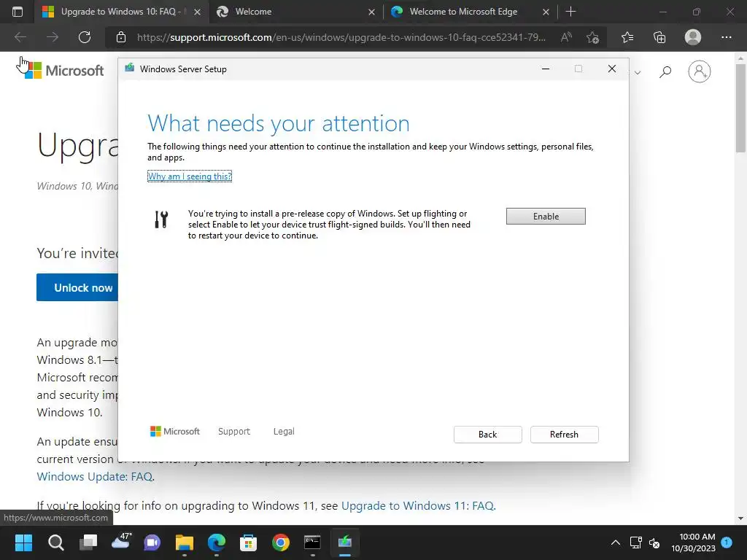Close the 'Welcome to Microsoft Edge' tab
This screenshot has width=747, height=560.
coord(546,12)
